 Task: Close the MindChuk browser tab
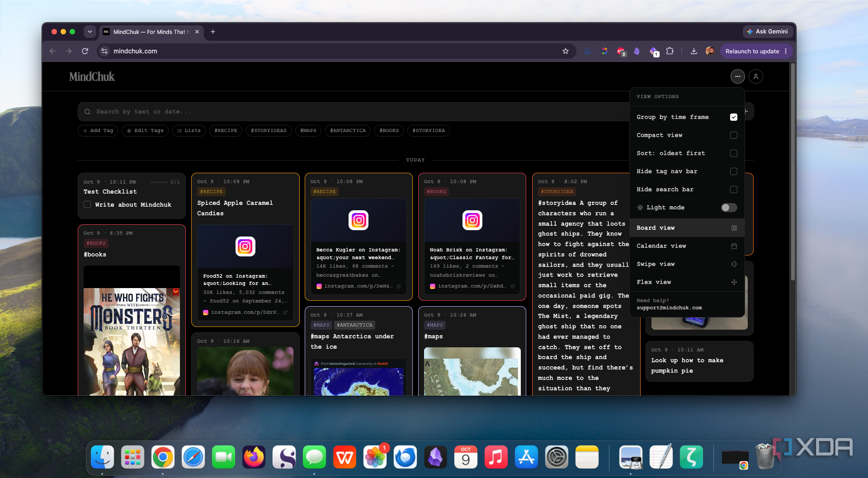click(197, 32)
